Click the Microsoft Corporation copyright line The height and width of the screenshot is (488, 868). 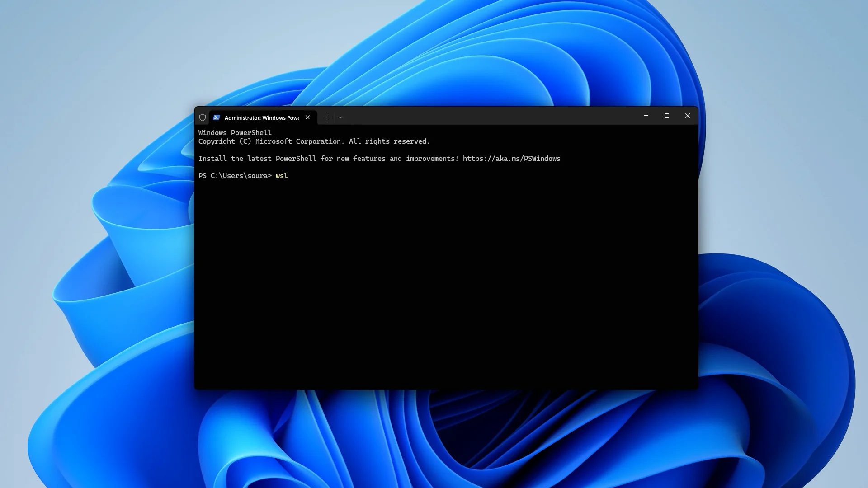314,141
